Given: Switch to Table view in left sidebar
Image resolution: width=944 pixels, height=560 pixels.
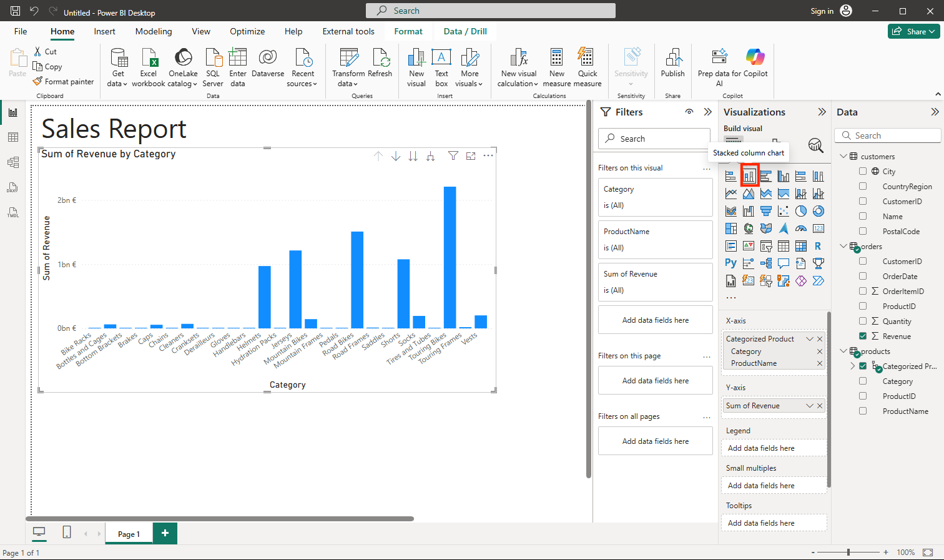Looking at the screenshot, I should pyautogui.click(x=13, y=137).
